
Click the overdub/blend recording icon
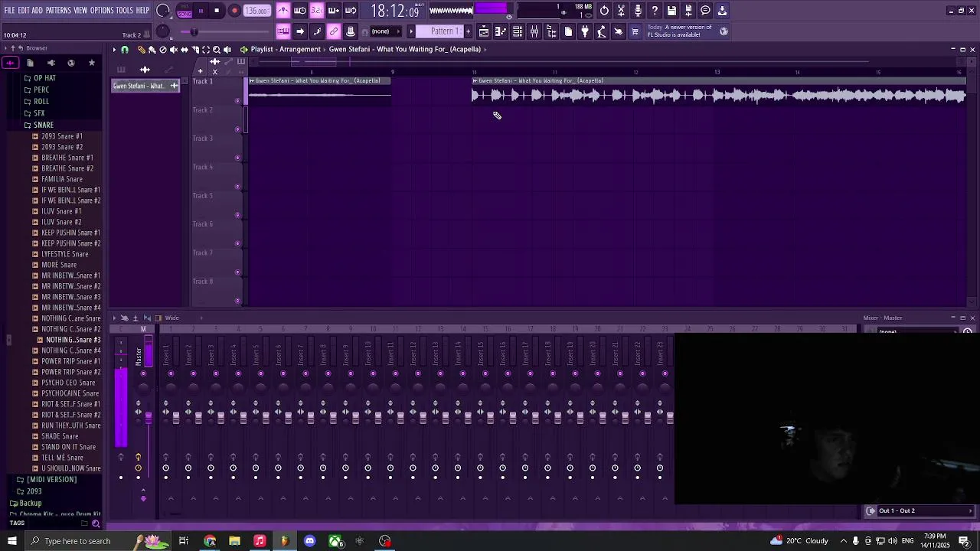[334, 11]
